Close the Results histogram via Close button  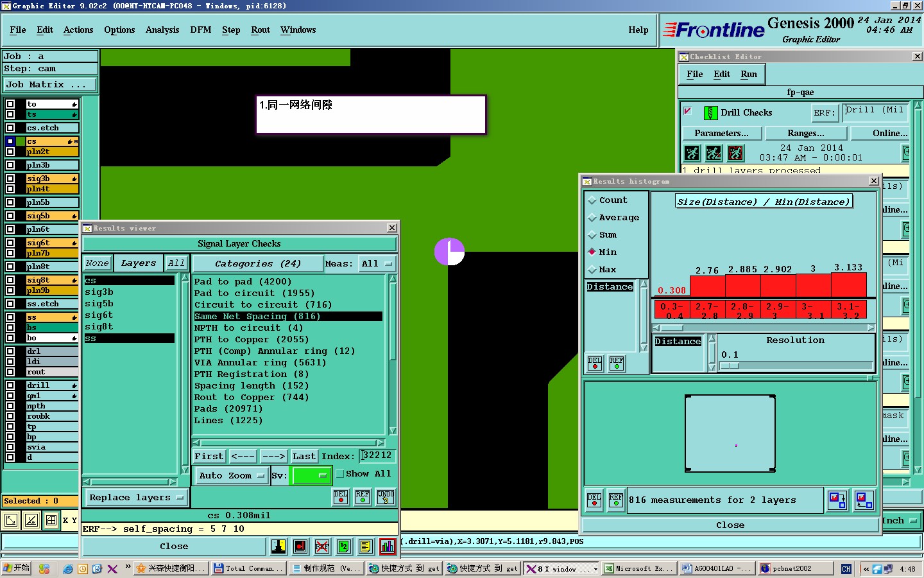pyautogui.click(x=730, y=525)
